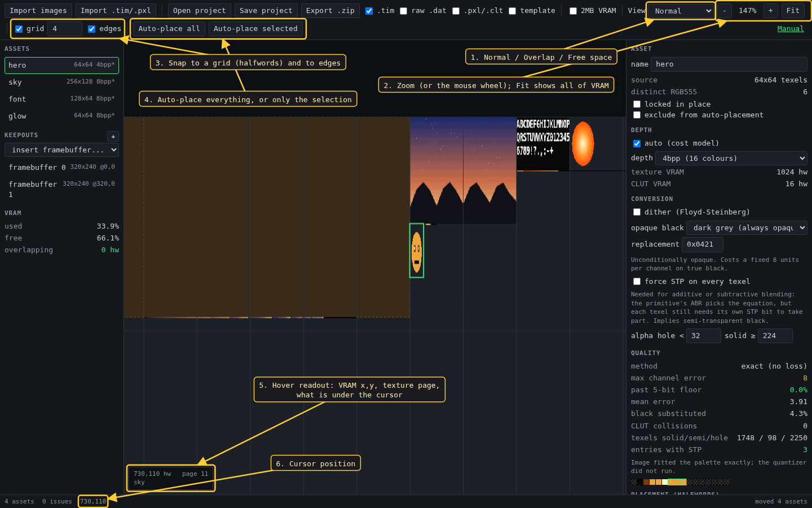Screen dimensions: 812x508
Task: Click Import .tim/.pxl button
Action: pyautogui.click(x=116, y=11)
